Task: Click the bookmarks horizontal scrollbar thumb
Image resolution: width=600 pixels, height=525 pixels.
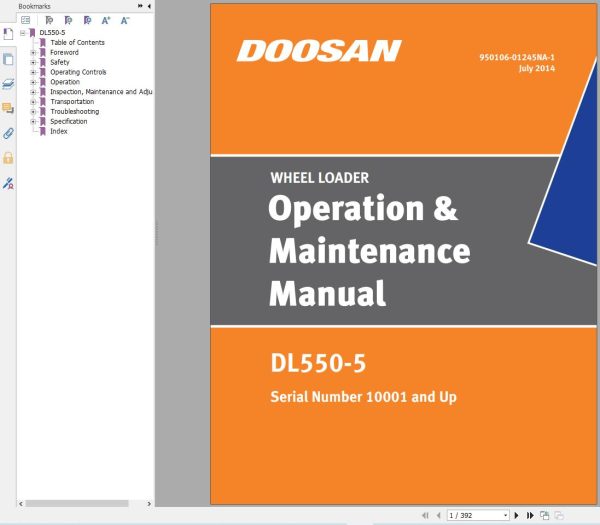Action: (77, 504)
